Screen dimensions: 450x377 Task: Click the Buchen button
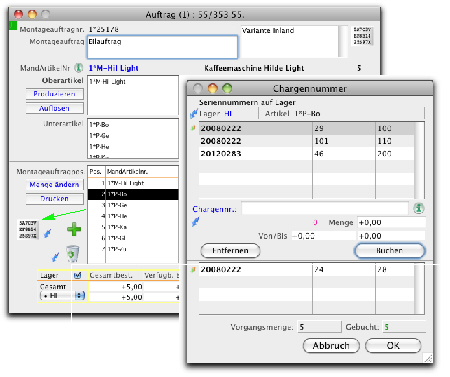pos(389,251)
